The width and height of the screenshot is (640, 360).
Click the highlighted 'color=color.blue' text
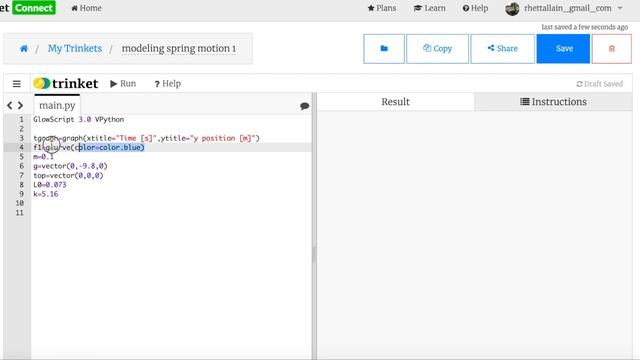[111, 147]
